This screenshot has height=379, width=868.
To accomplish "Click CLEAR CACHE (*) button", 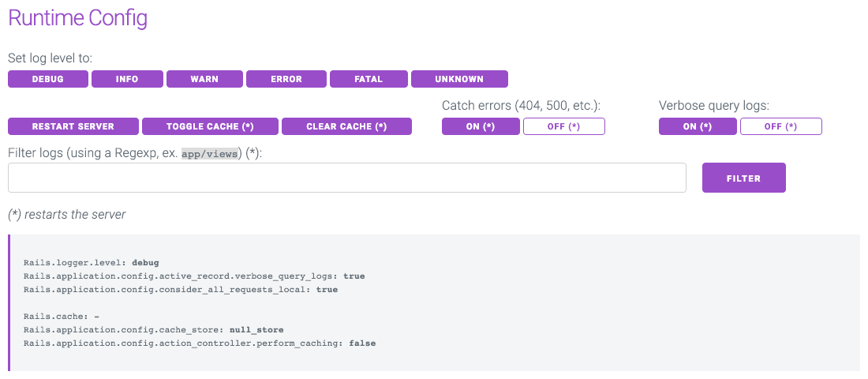I will (x=346, y=126).
